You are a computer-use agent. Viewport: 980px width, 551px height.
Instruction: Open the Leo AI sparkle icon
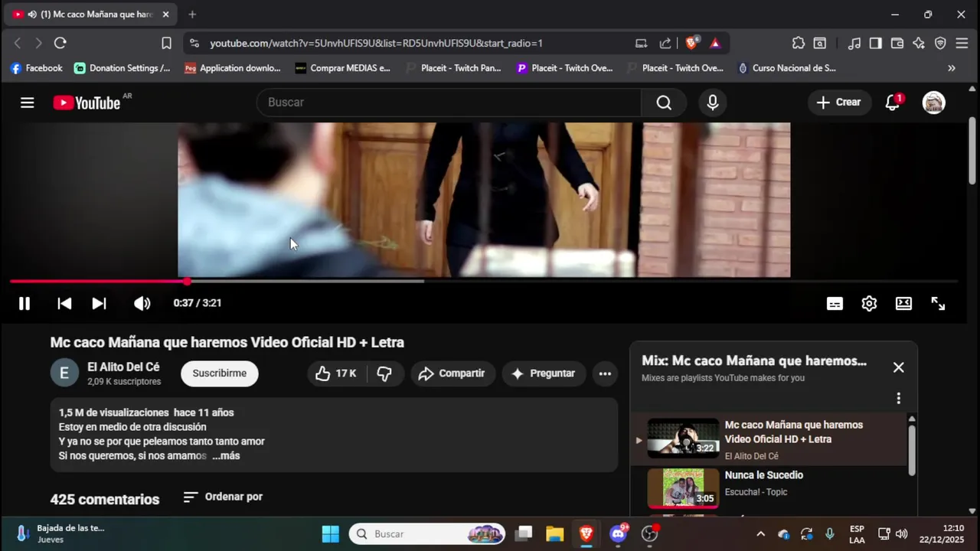pos(919,44)
